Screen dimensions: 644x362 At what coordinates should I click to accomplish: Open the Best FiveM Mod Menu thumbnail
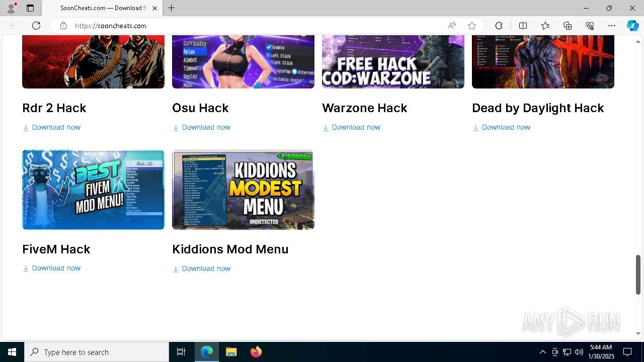tap(93, 190)
